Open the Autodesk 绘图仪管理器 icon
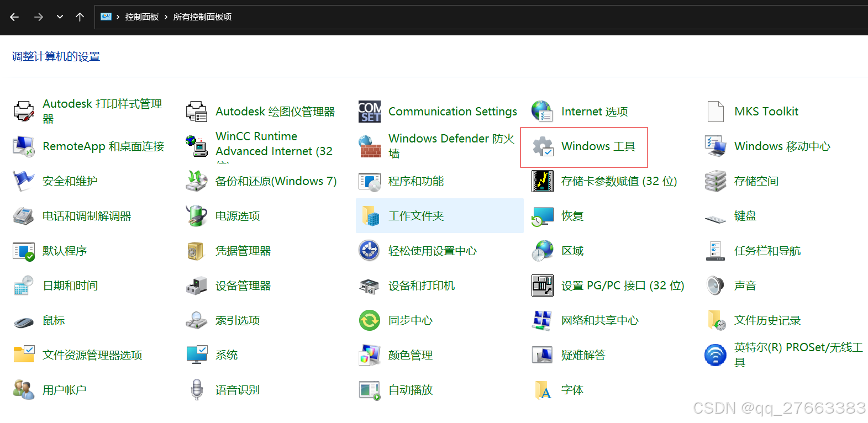Image resolution: width=868 pixels, height=423 pixels. (x=197, y=112)
